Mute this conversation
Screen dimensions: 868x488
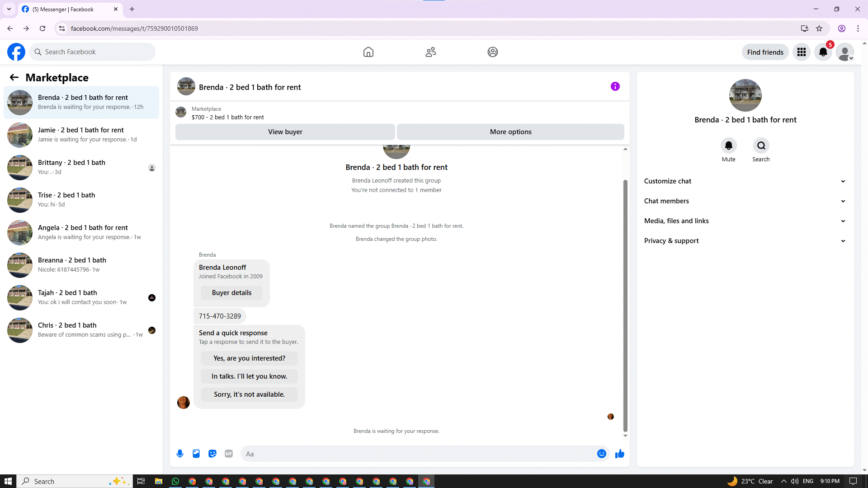(x=728, y=145)
